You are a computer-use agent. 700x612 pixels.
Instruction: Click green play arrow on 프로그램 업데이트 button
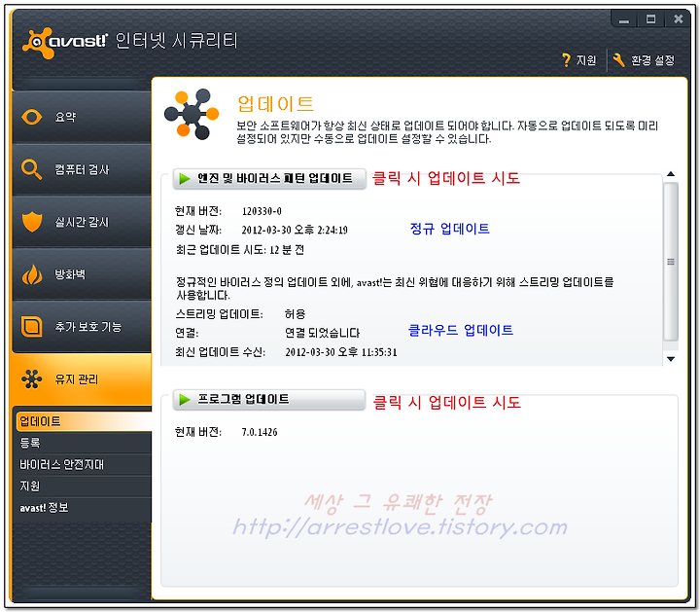click(x=185, y=399)
